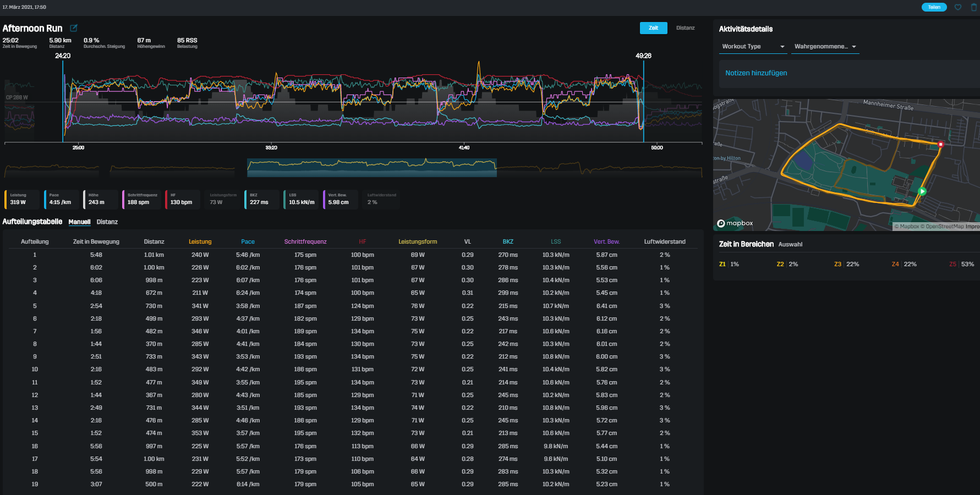Toggle the Pace metric chip

tap(61, 199)
